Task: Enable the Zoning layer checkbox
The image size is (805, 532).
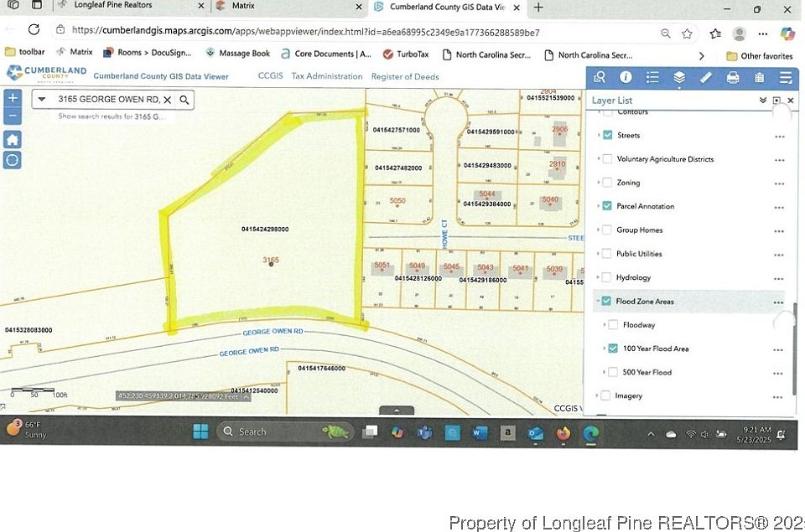Action: [x=607, y=183]
